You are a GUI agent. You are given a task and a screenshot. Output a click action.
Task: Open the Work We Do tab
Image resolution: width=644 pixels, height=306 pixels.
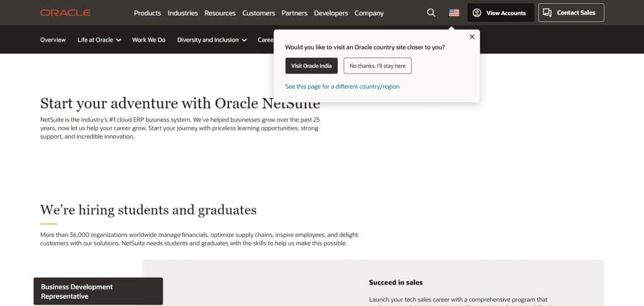(148, 40)
